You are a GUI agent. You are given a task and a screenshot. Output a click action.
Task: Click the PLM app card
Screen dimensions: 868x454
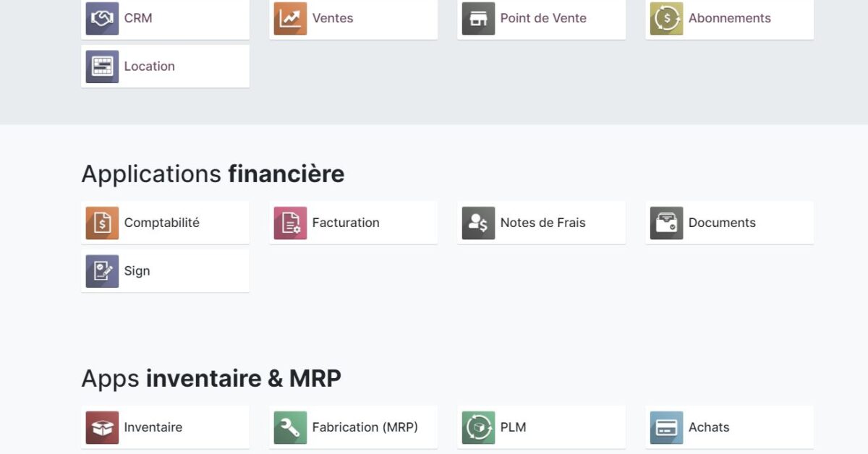(x=541, y=427)
